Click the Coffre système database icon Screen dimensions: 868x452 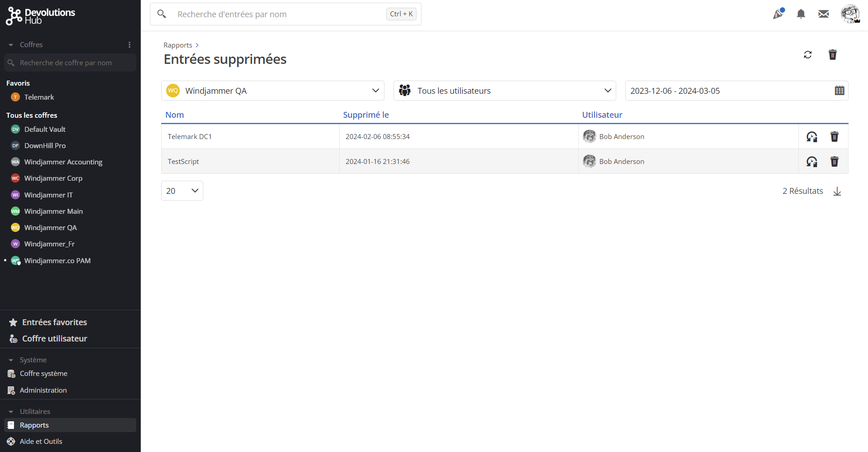(x=11, y=374)
